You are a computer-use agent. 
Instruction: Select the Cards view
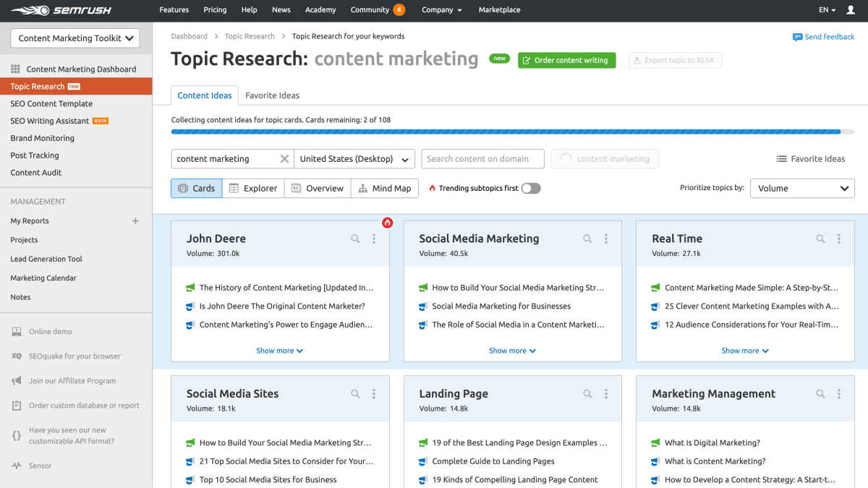pos(197,188)
